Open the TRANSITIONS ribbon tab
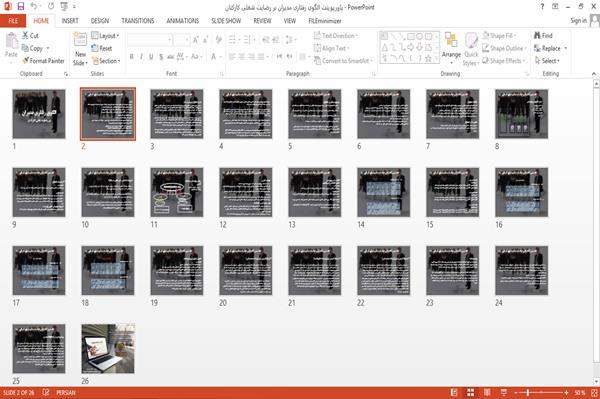The image size is (600, 399). click(x=138, y=21)
